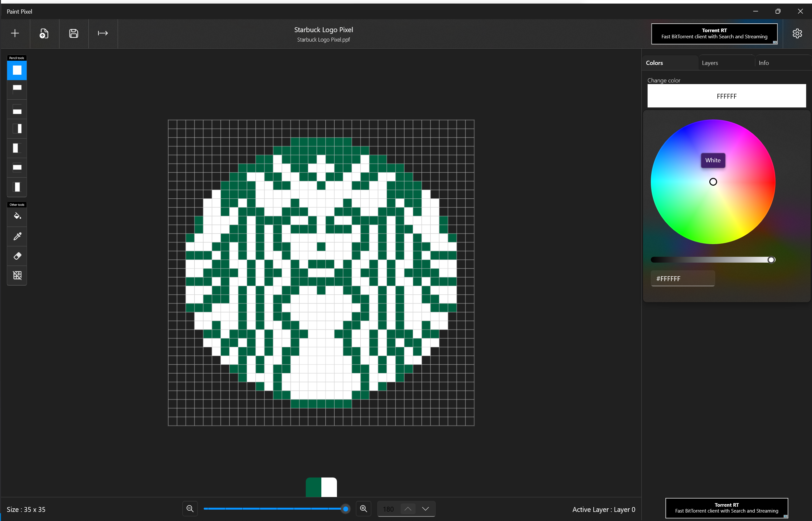812x521 pixels.
Task: Pick the eyedropper color picker tool
Action: pyautogui.click(x=17, y=236)
